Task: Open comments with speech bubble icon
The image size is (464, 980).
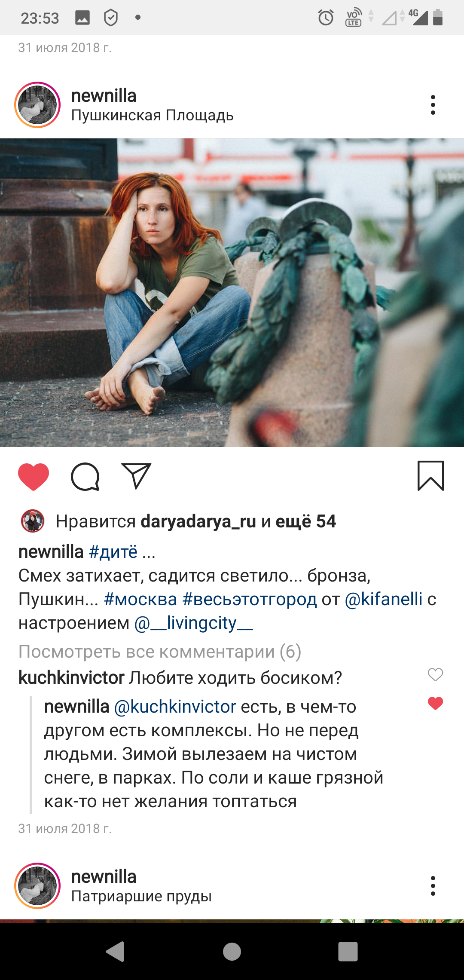Action: point(85,477)
